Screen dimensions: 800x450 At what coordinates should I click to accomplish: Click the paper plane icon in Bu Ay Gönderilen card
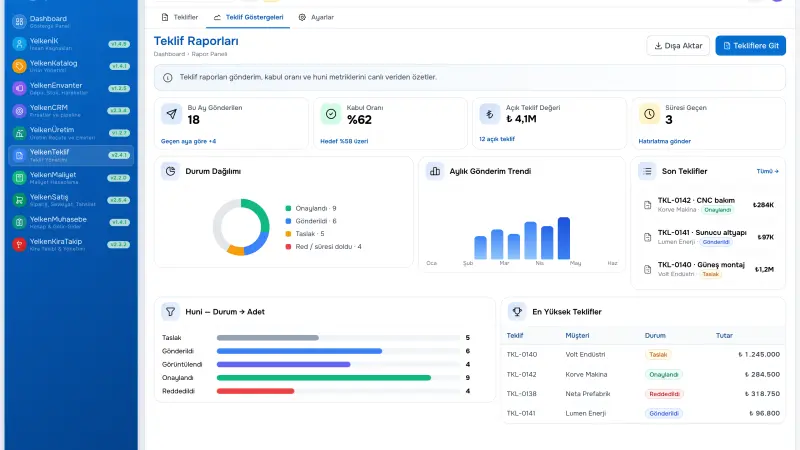click(171, 114)
